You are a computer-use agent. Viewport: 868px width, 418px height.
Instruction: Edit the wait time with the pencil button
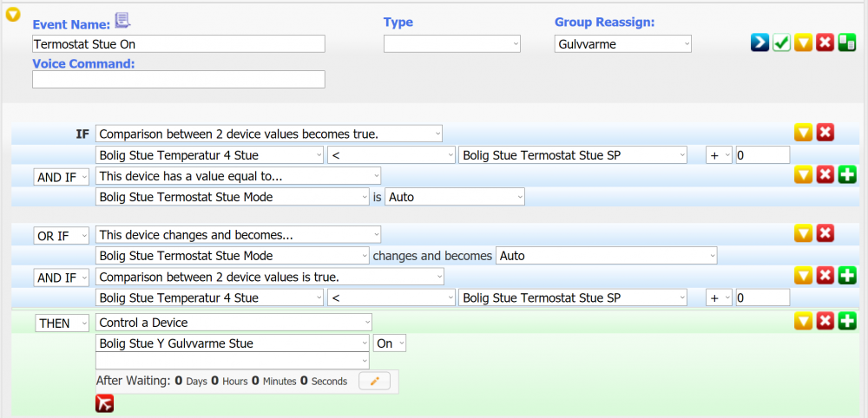pos(374,381)
